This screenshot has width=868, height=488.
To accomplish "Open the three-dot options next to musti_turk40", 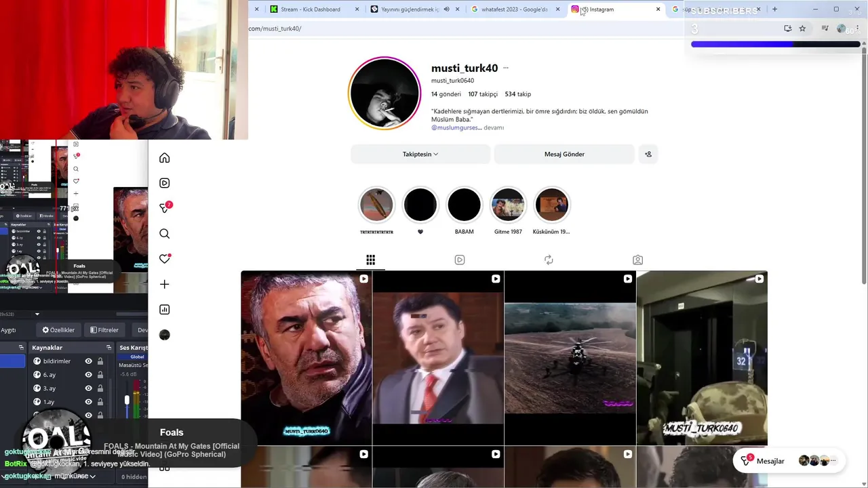I will (x=505, y=68).
